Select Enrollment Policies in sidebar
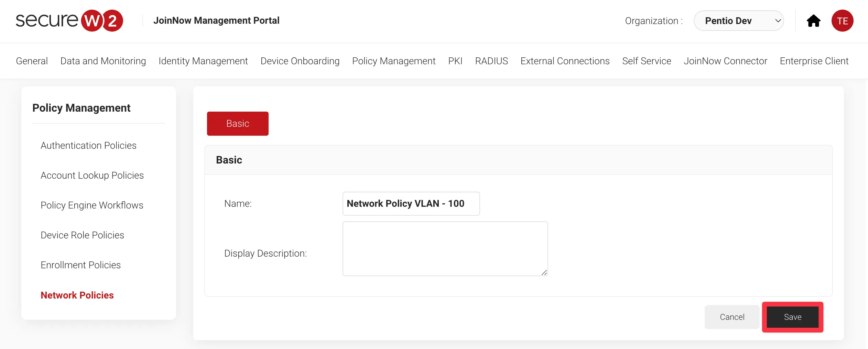 (x=80, y=265)
